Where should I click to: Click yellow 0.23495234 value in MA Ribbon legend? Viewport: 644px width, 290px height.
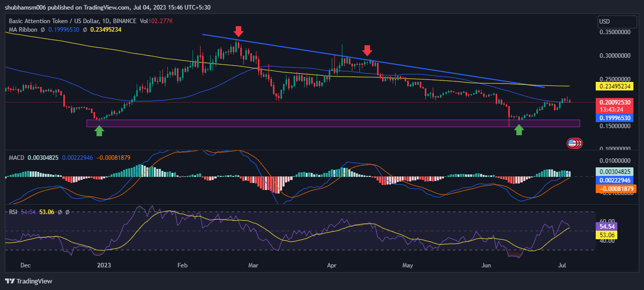(x=106, y=30)
